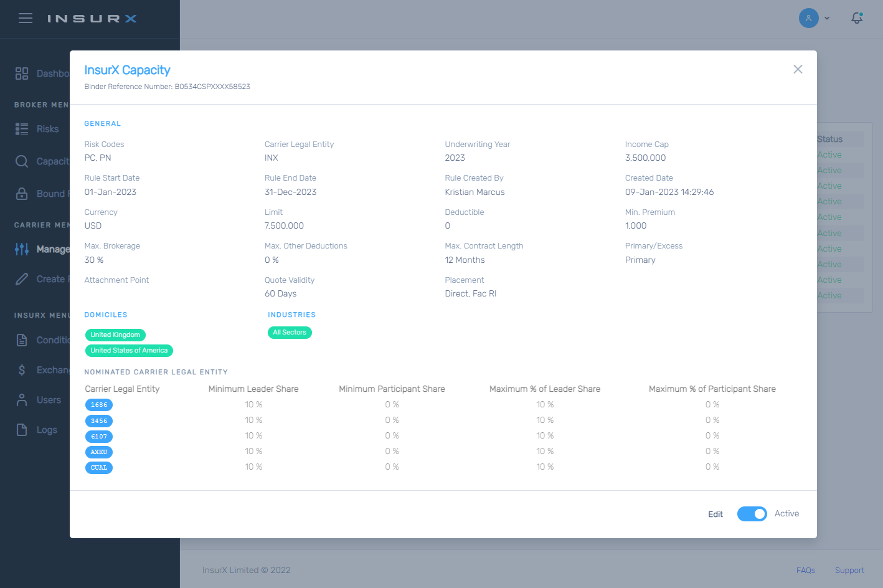Click the Bound lock icon

pos(22,194)
